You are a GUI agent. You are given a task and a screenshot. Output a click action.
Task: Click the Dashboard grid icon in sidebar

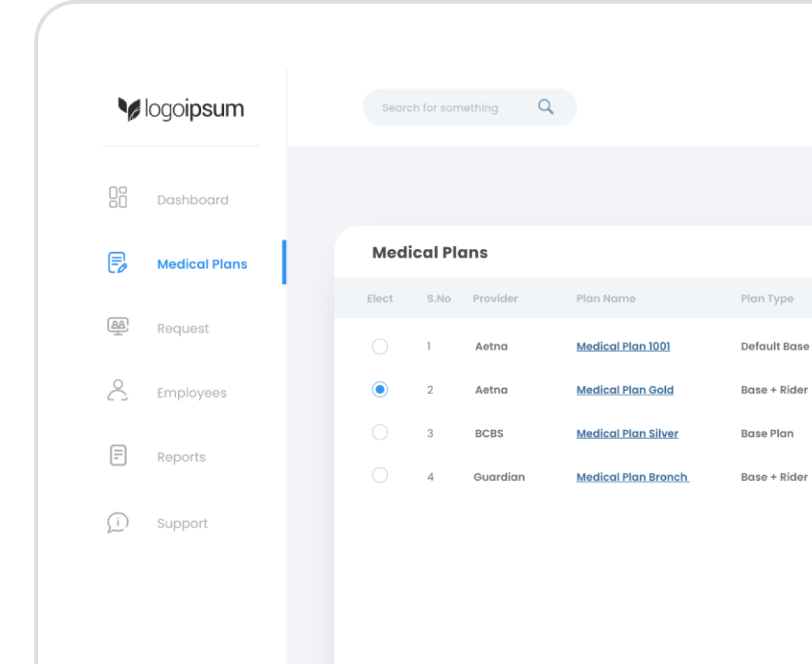[x=118, y=197]
